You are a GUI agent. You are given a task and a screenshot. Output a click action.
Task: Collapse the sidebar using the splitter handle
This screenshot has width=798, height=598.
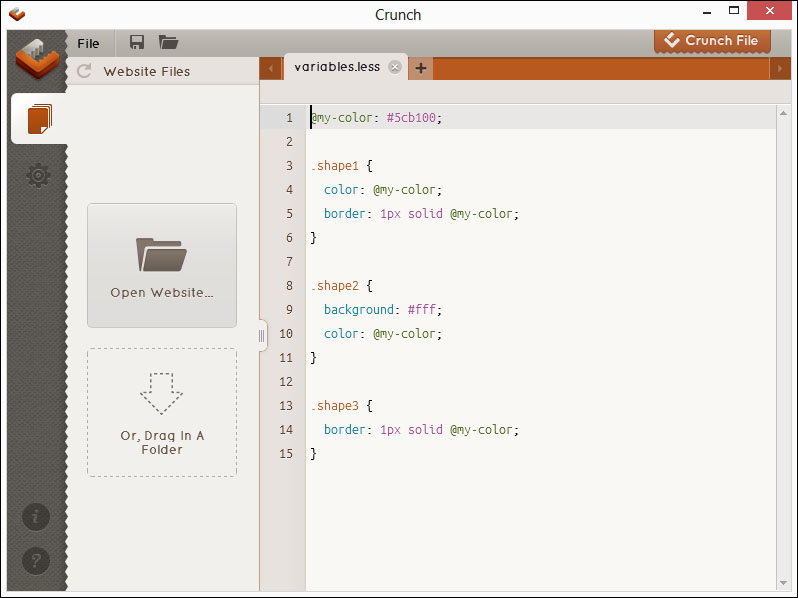point(262,336)
